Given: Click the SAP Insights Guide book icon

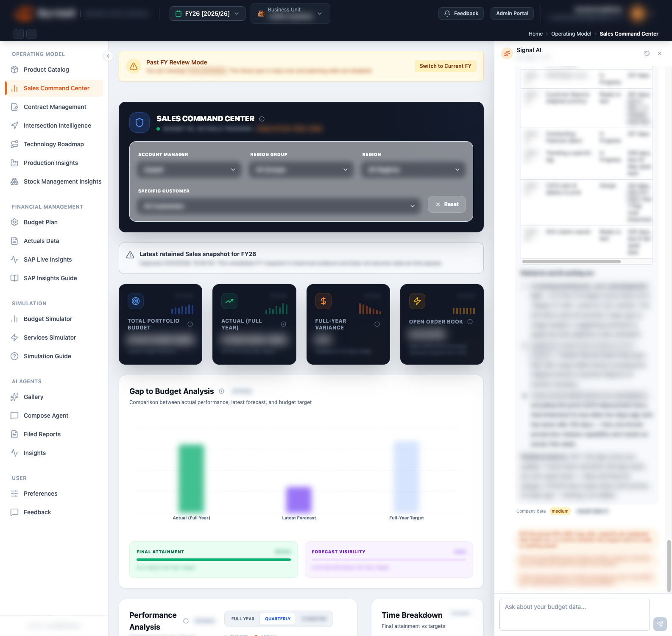Looking at the screenshot, I should point(14,278).
